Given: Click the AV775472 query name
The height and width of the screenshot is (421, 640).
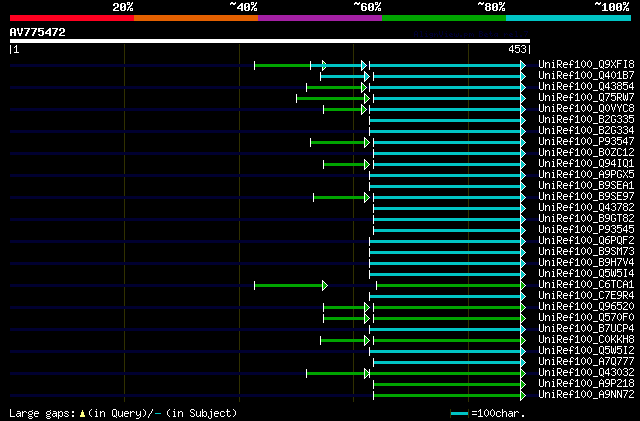Looking at the screenshot, I should click(38, 32).
